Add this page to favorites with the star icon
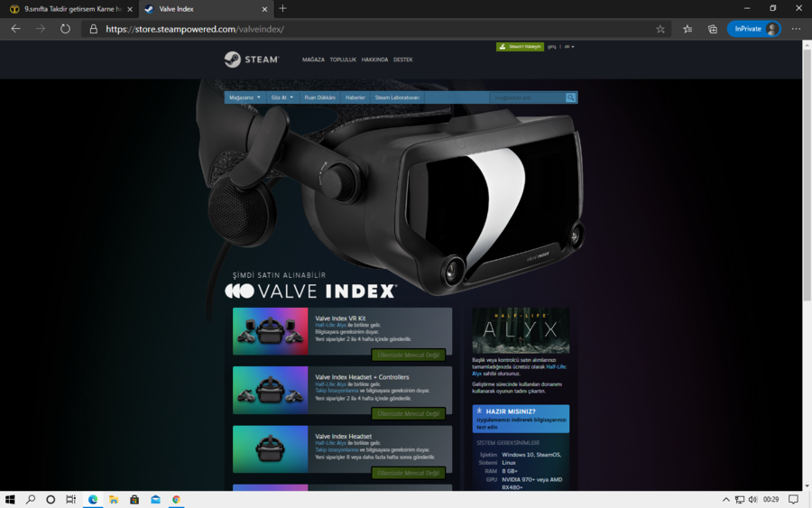 click(x=660, y=29)
